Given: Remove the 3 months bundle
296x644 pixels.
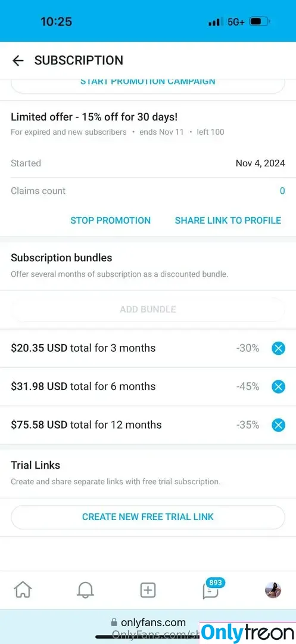Looking at the screenshot, I should click(278, 348).
